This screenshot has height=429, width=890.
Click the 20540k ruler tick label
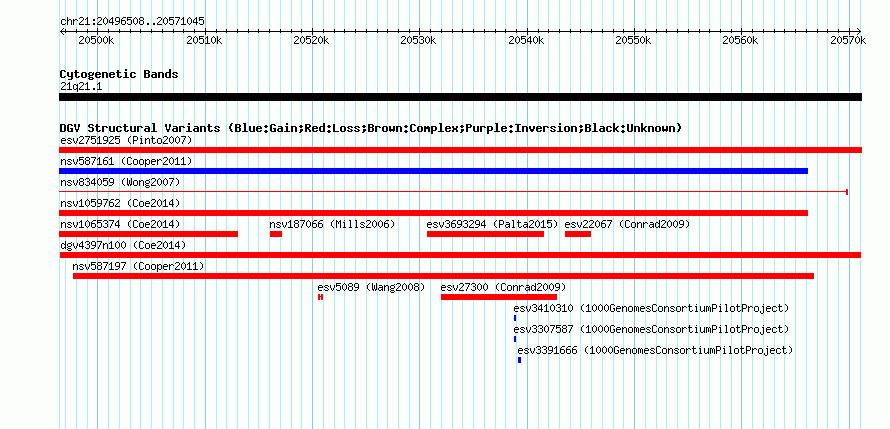527,40
